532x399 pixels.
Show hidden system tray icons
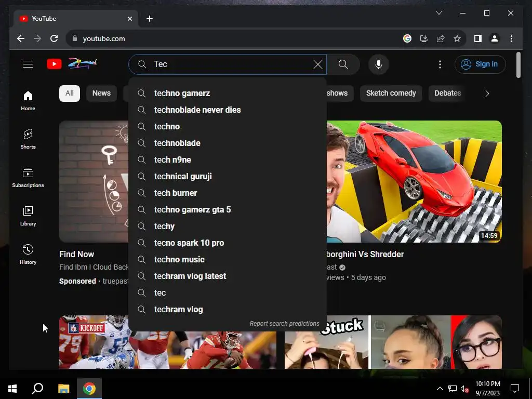tap(440, 389)
